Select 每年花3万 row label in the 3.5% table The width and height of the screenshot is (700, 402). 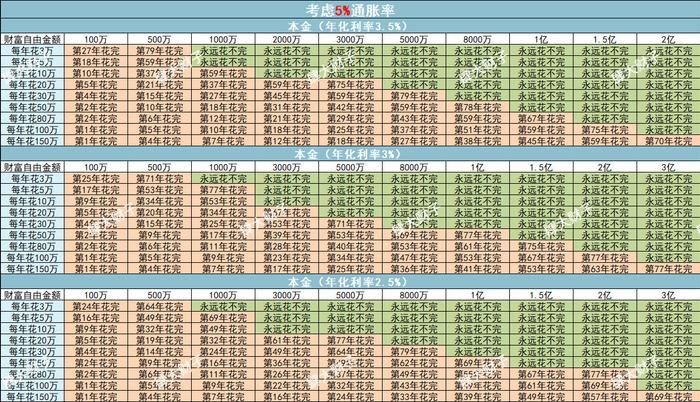coord(33,50)
